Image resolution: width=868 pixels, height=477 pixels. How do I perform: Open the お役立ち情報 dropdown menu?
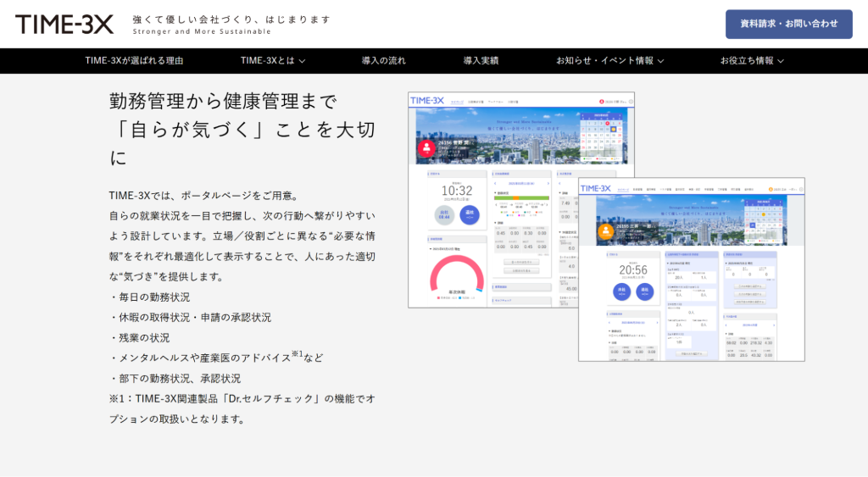(x=752, y=61)
